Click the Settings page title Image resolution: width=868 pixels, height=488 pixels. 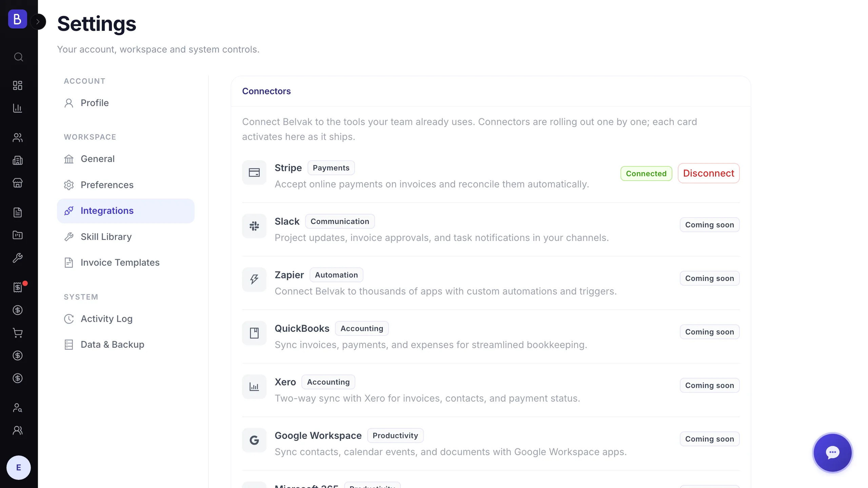(97, 24)
